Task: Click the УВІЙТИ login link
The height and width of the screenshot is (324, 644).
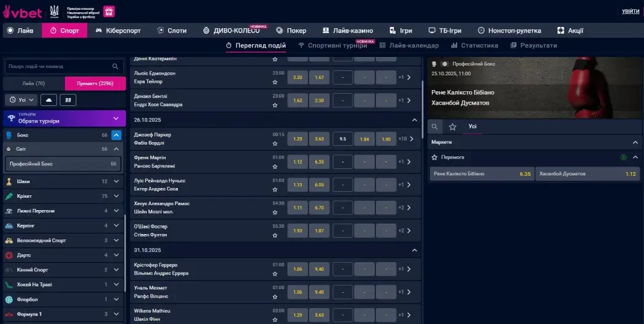Action: pos(630,12)
